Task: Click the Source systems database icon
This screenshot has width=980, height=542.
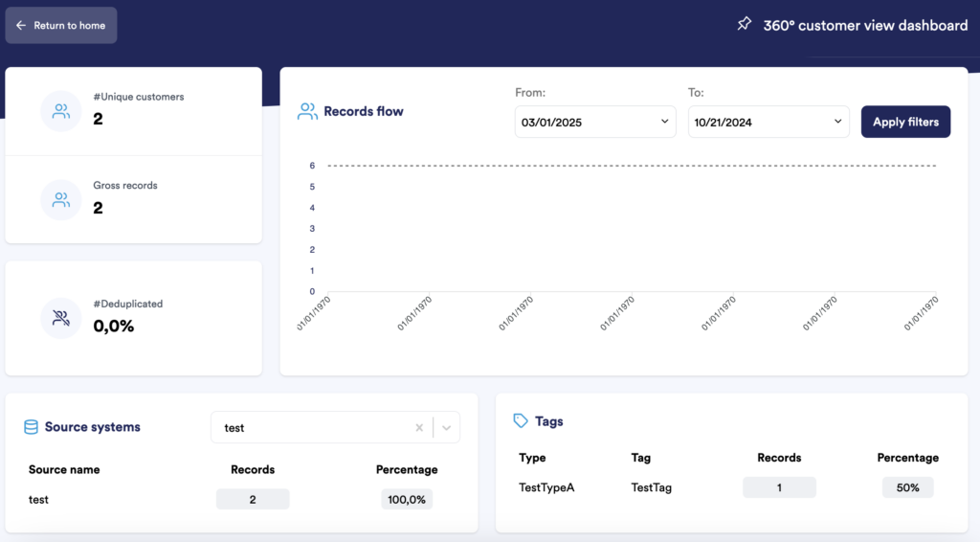Action: (x=31, y=427)
